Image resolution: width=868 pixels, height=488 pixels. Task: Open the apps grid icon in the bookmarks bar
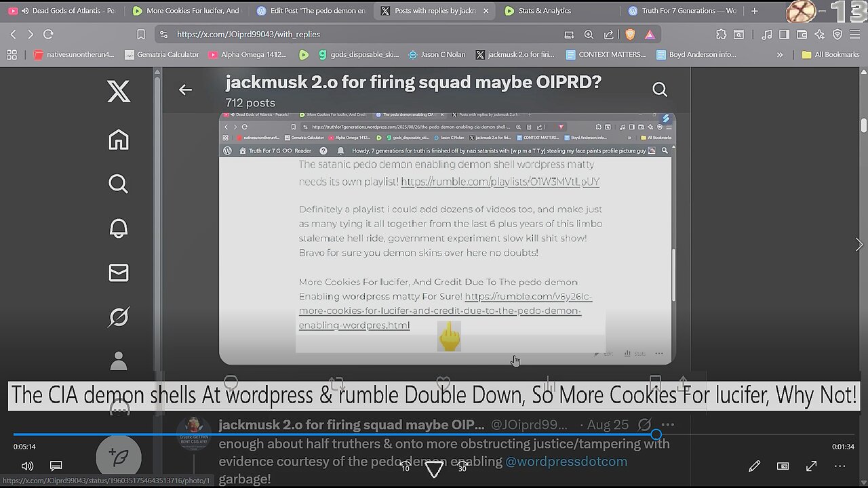coord(12,55)
